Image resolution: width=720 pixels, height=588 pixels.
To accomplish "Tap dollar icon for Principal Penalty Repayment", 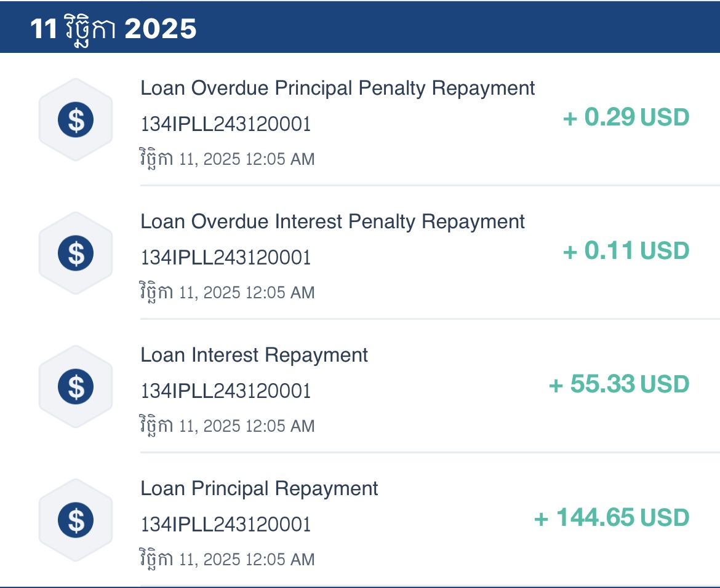I will (x=76, y=119).
